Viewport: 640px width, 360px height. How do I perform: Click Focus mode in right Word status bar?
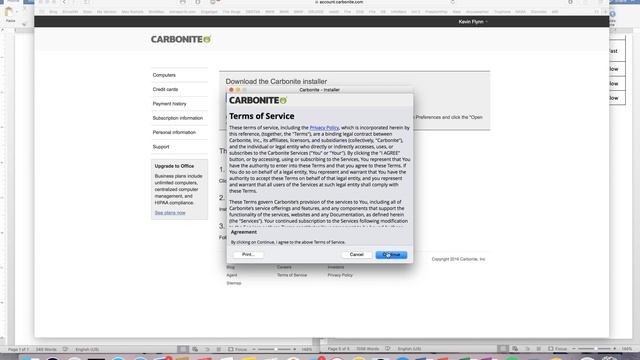(557, 349)
